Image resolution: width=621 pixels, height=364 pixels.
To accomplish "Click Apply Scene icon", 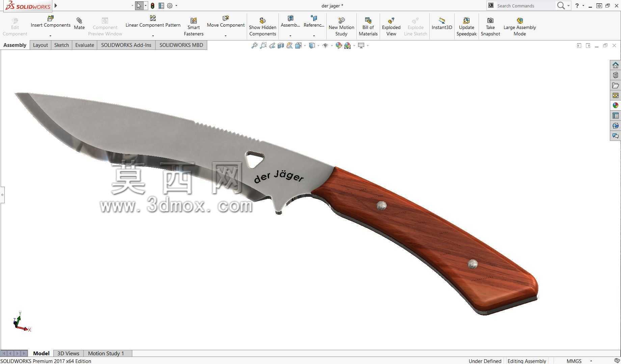I will [348, 45].
